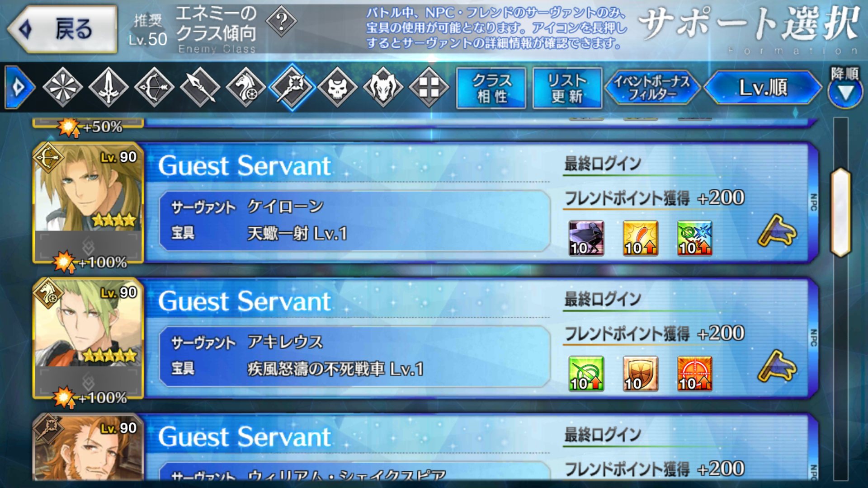Image resolution: width=868 pixels, height=488 pixels.
Task: Select the Caster class filter icon
Action: tap(292, 87)
